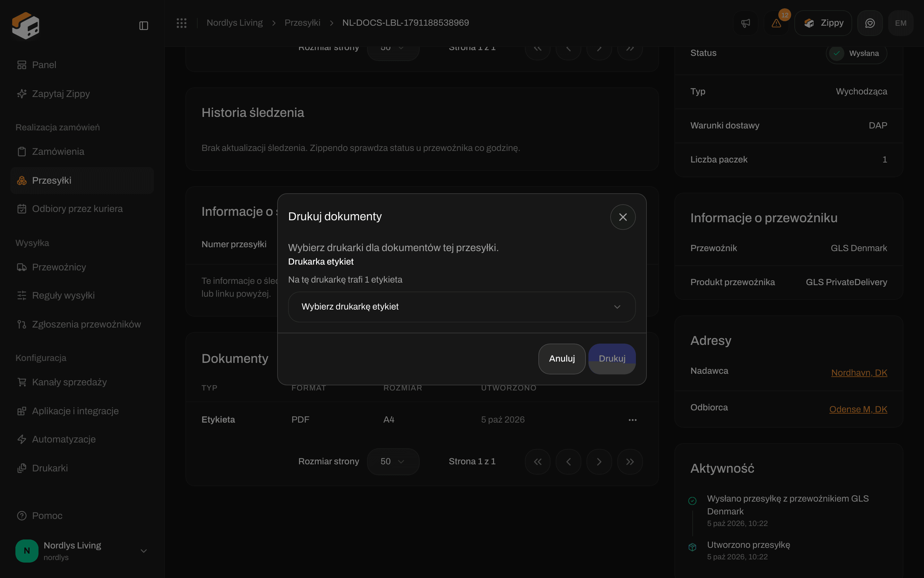Image resolution: width=924 pixels, height=578 pixels.
Task: Click the Aplikacje i integracje icon
Action: [22, 411]
